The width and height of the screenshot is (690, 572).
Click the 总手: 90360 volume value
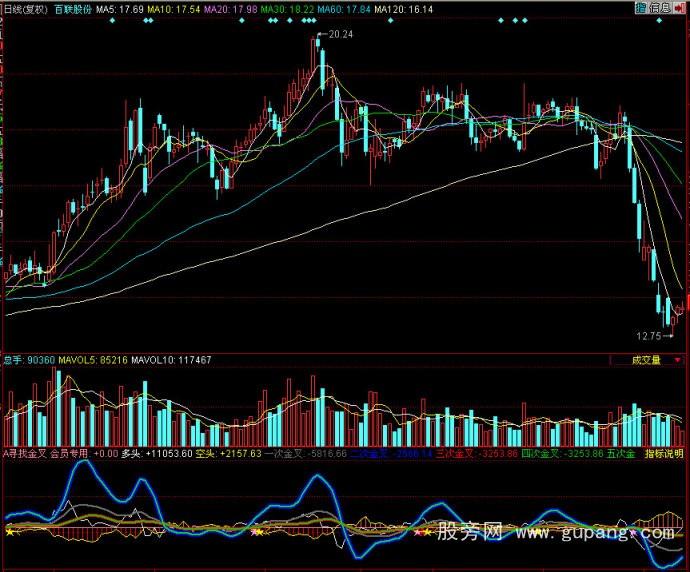(29, 360)
